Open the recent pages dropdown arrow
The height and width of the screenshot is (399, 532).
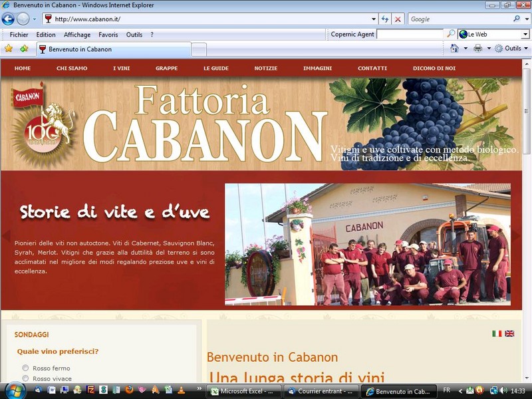(x=35, y=19)
